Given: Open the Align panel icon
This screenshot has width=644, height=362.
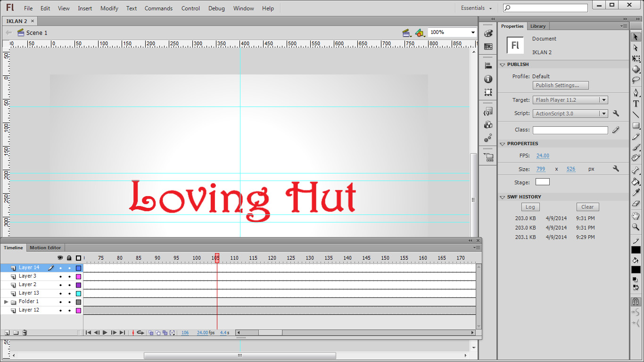Looking at the screenshot, I should (488, 66).
